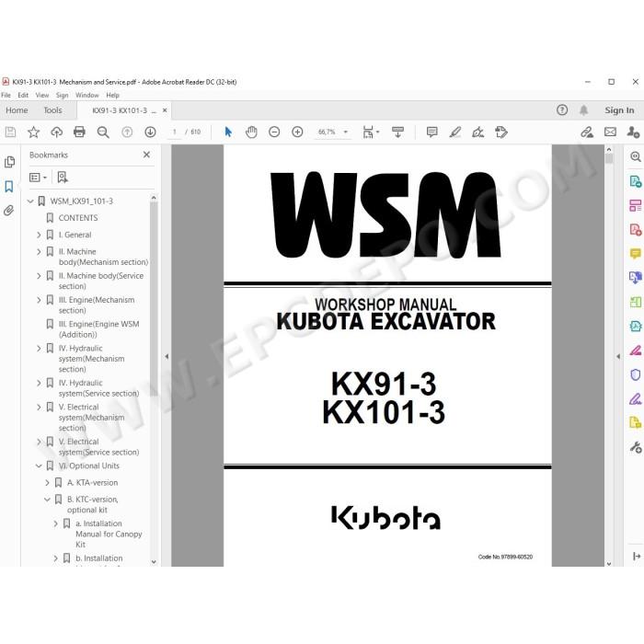Go to next page arrow
Image resolution: width=644 pixels, height=644 pixels.
pyautogui.click(x=150, y=132)
